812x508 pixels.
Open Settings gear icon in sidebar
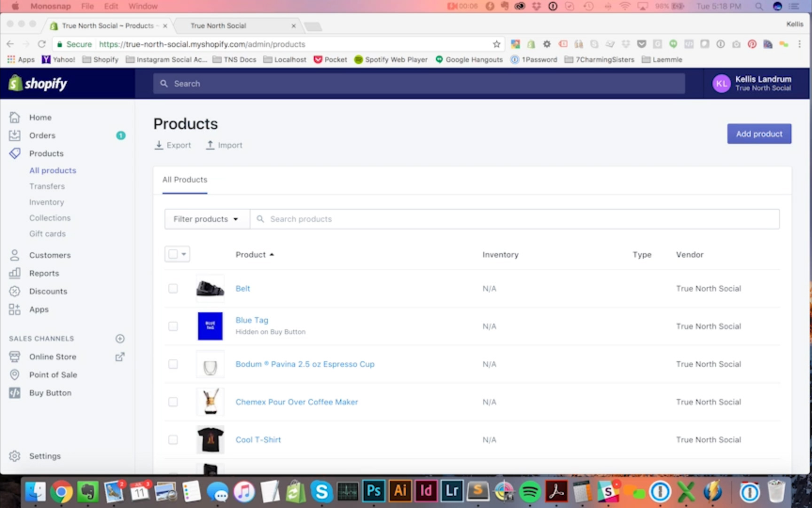coord(15,456)
